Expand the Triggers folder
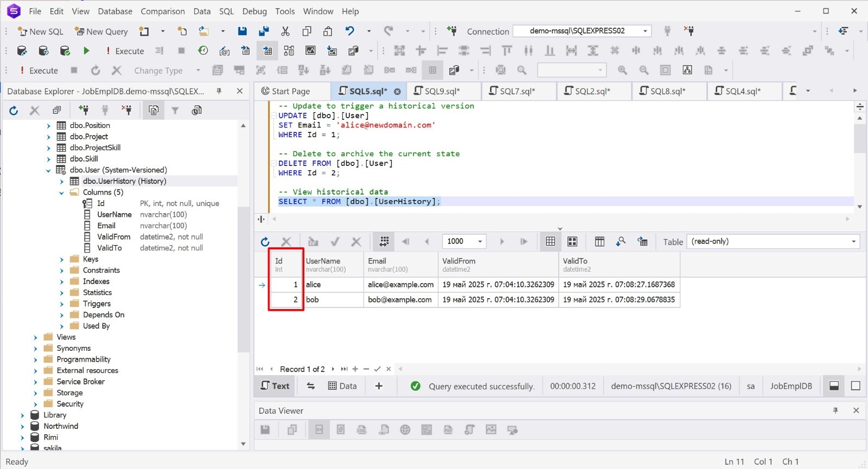This screenshot has width=868, height=469. click(x=61, y=304)
